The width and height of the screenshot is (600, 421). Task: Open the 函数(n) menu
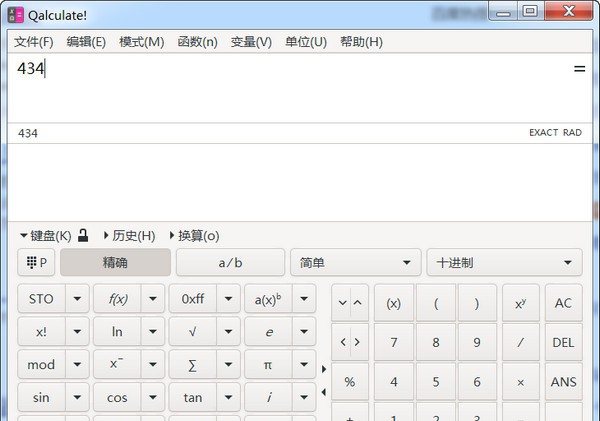click(x=197, y=42)
